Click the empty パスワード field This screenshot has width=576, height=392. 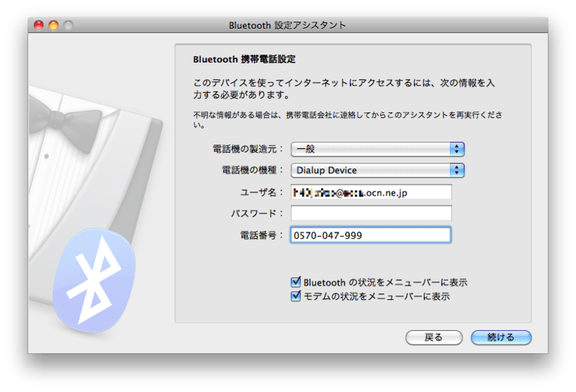[x=371, y=213]
